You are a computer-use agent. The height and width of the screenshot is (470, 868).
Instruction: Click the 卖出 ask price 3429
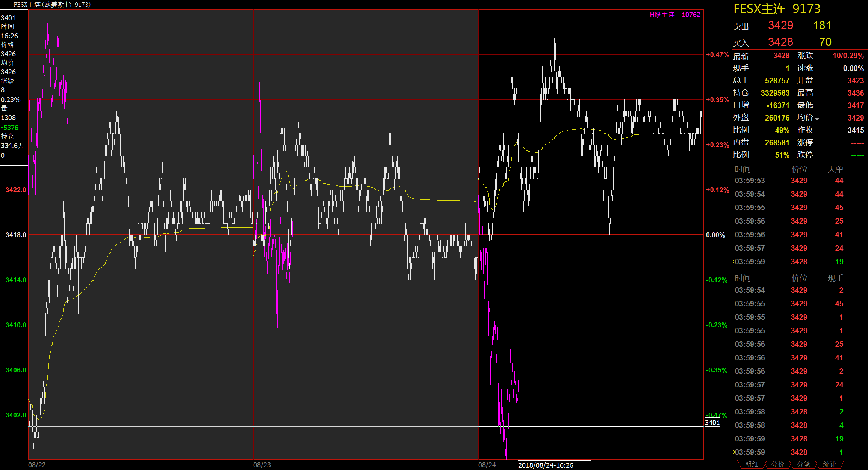[780, 26]
